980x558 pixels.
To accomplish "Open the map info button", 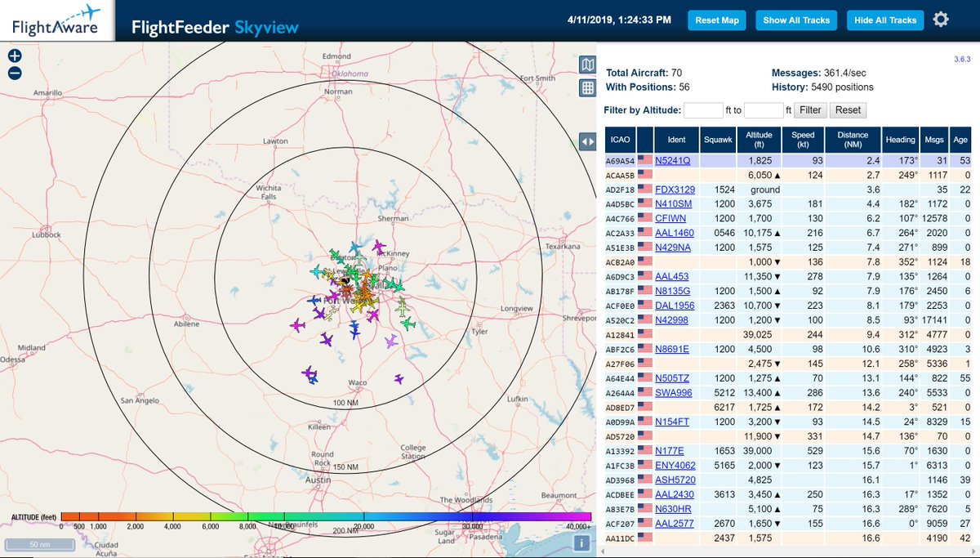I will (582, 542).
